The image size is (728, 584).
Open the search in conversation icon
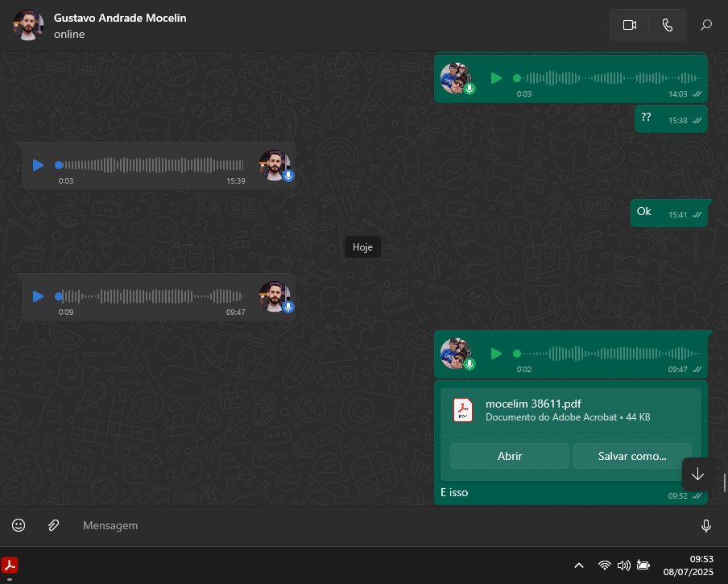click(706, 25)
